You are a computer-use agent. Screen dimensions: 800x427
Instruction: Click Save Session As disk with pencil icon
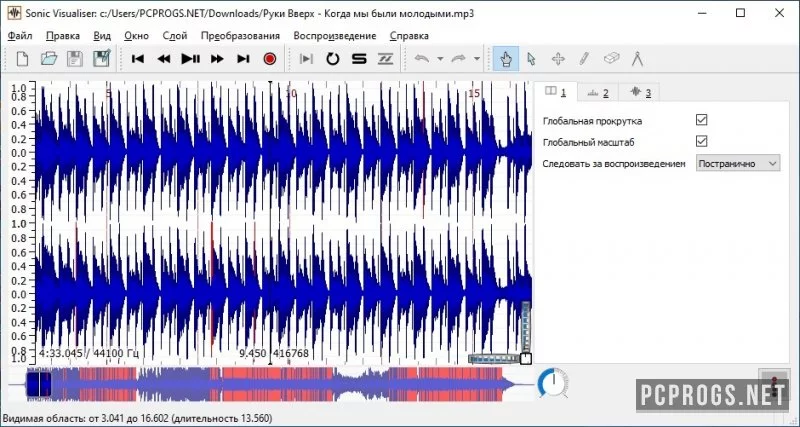click(x=102, y=59)
